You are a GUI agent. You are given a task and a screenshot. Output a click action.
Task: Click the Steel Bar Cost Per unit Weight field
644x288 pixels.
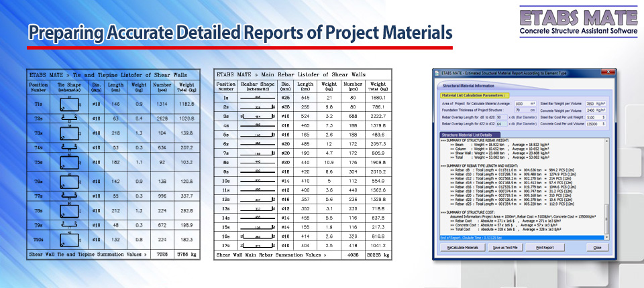coord(596,117)
